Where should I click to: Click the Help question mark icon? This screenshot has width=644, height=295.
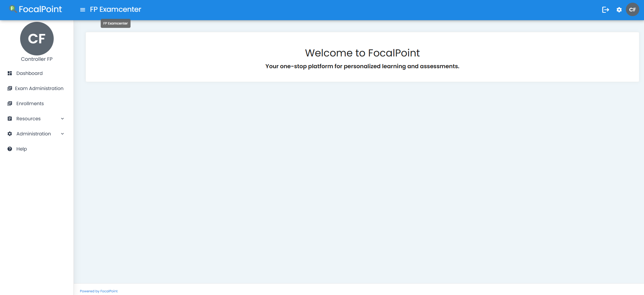point(10,149)
